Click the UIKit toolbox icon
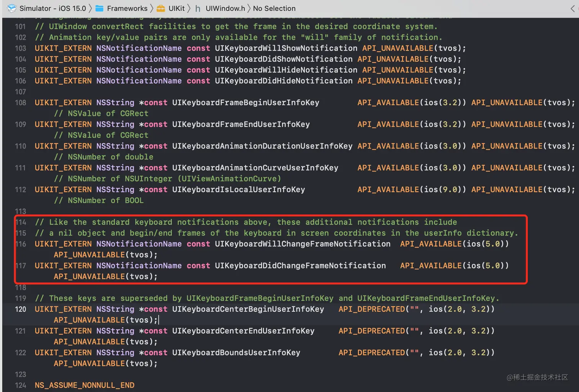579x392 pixels. click(161, 8)
